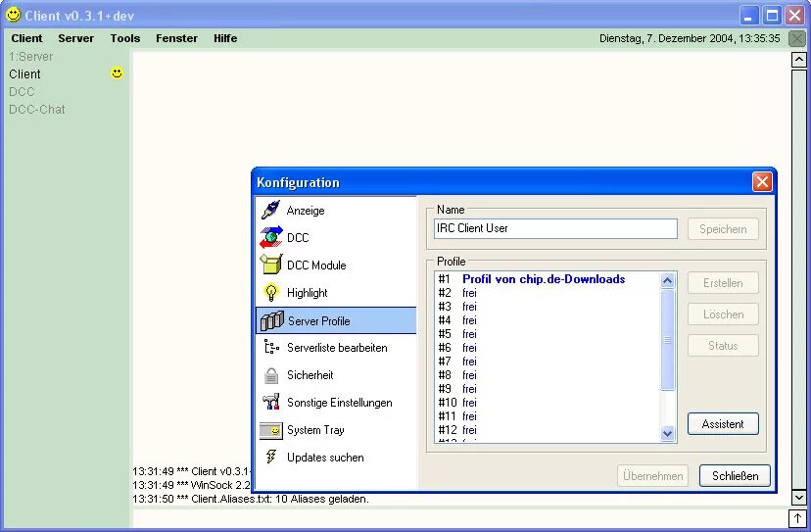Click the smiley icon next to Client

118,73
